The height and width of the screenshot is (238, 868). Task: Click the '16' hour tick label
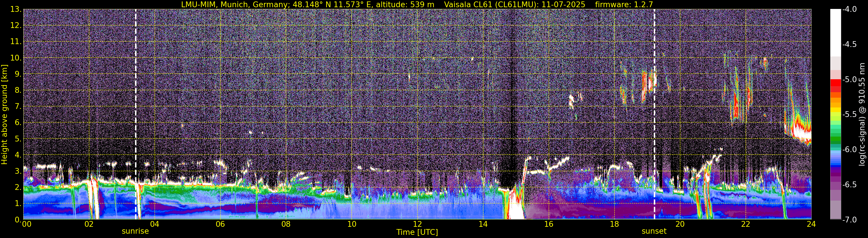(549, 224)
